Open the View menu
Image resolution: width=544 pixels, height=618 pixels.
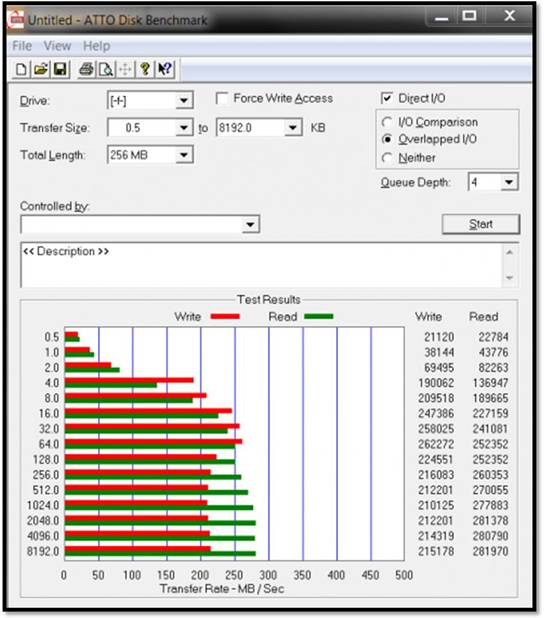[x=58, y=46]
